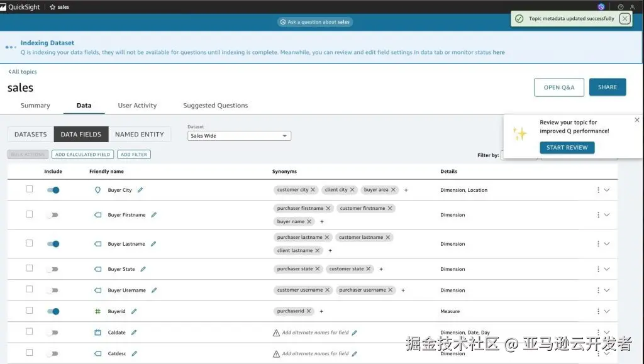This screenshot has width=644, height=364.
Task: Delete 'purchaser firstname' synonym tag
Action: pos(328,208)
